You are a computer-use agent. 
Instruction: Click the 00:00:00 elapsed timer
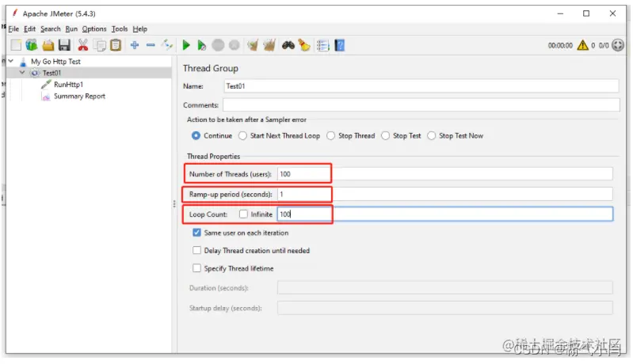(560, 46)
